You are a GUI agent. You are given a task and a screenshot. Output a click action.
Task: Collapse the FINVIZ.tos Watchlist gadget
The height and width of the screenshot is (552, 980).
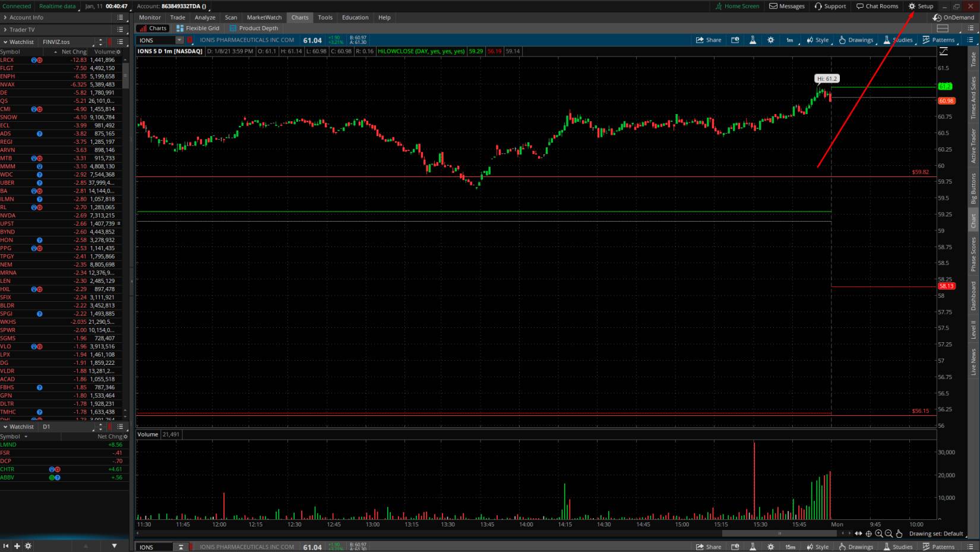(5, 42)
